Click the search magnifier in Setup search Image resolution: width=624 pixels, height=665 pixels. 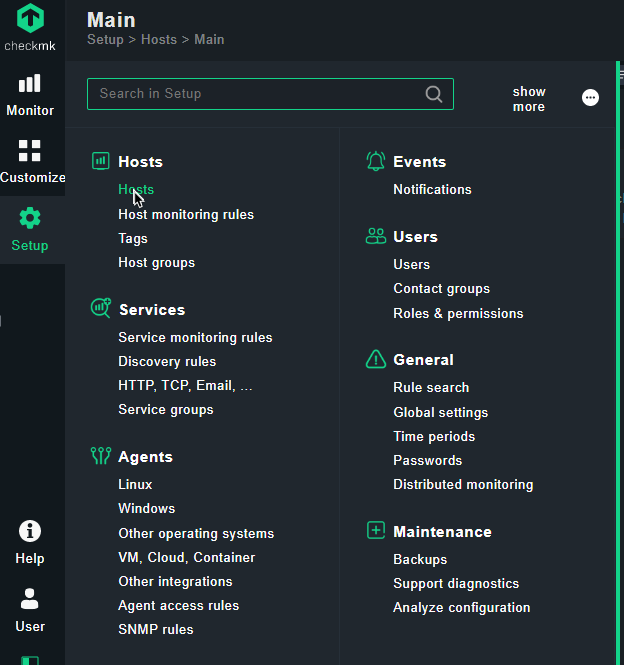point(434,94)
